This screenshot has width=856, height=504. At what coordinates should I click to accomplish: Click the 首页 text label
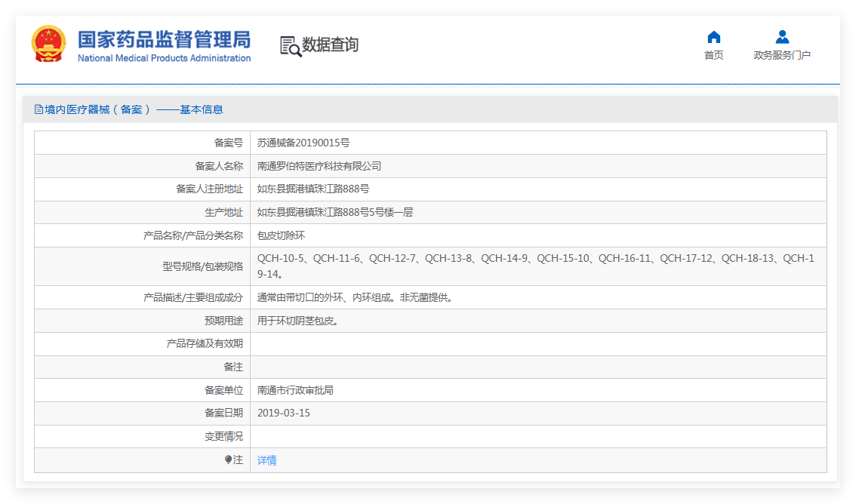713,55
